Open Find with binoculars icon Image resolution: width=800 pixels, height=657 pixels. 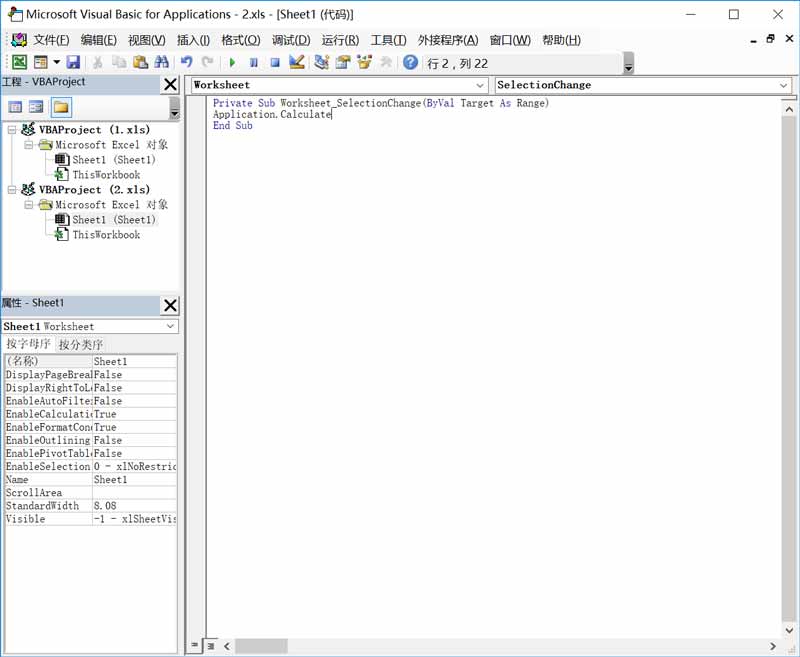coord(162,62)
